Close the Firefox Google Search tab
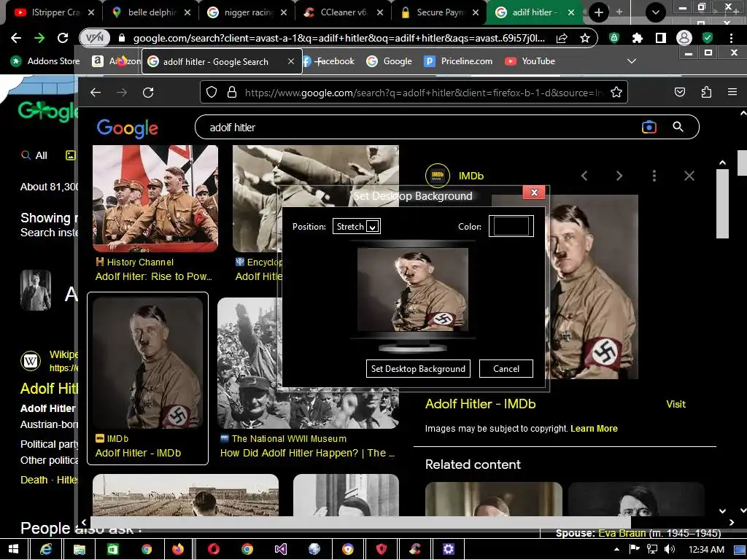This screenshot has width=747, height=560. 291,61
